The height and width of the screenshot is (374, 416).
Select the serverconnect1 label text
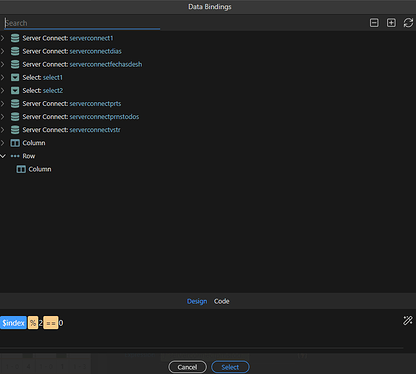pyautogui.click(x=91, y=38)
